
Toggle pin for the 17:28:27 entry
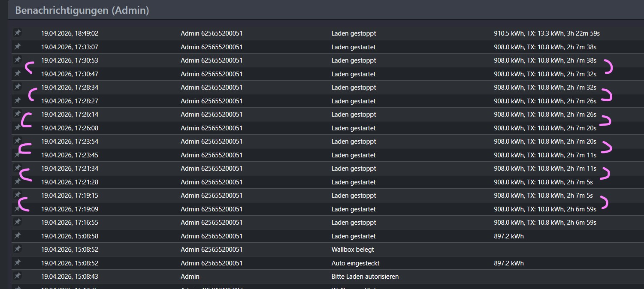(x=17, y=101)
